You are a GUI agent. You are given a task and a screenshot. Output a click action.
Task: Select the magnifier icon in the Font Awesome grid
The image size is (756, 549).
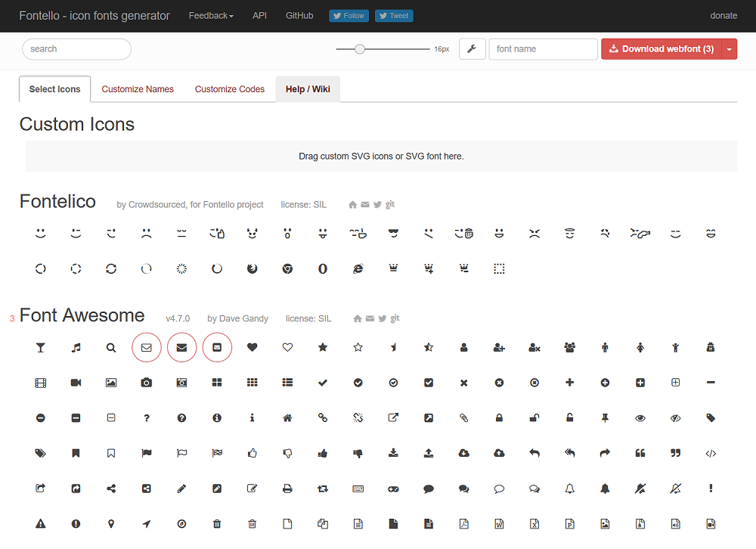pyautogui.click(x=111, y=347)
